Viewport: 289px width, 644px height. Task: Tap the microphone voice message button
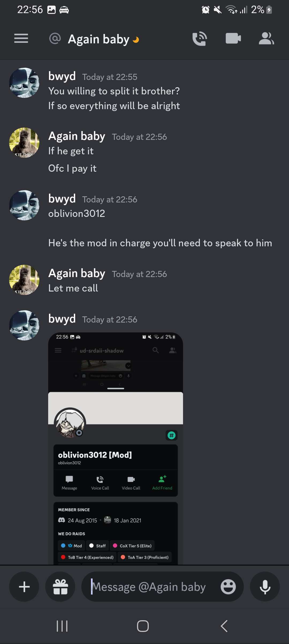point(265,587)
